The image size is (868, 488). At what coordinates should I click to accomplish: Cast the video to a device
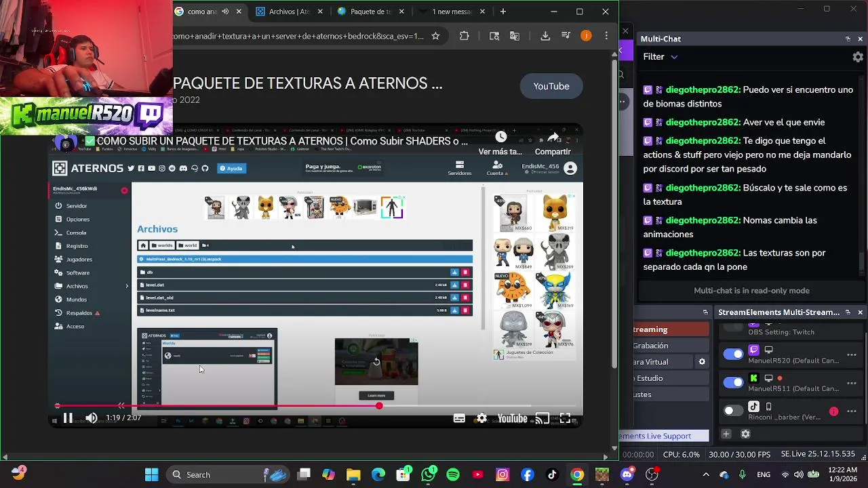(542, 419)
